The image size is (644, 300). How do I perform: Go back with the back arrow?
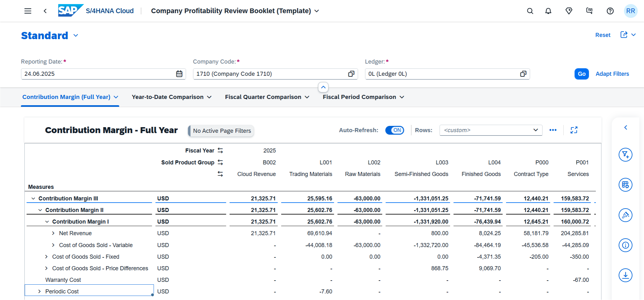click(x=45, y=11)
